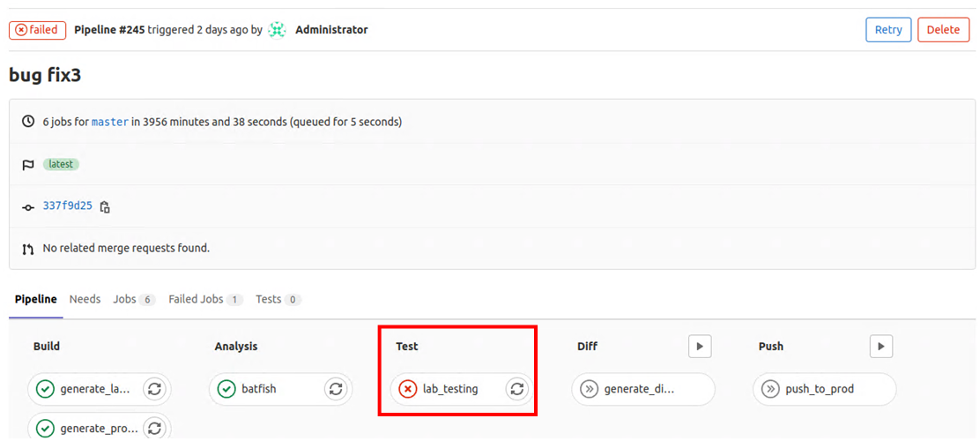
Task: Copy commit SHA to clipboard
Action: pyautogui.click(x=105, y=207)
